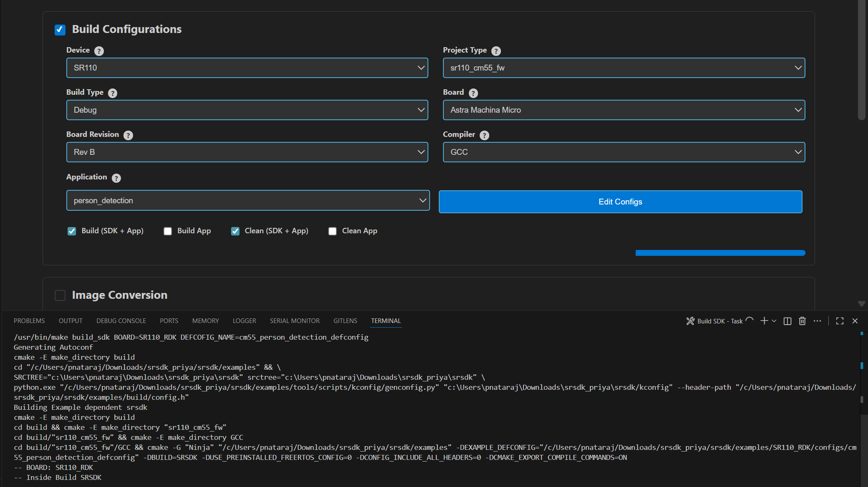Image resolution: width=868 pixels, height=487 pixels.
Task: Select the Build SDK - Task terminal
Action: coord(719,321)
